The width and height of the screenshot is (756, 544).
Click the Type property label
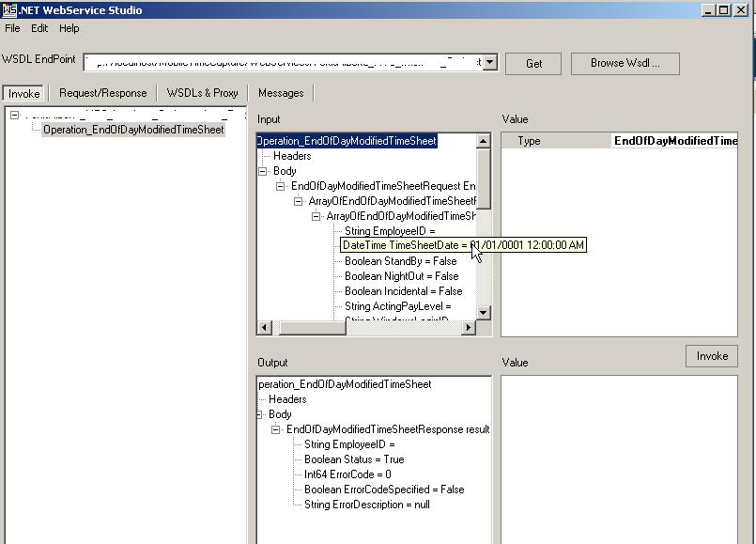(x=529, y=141)
